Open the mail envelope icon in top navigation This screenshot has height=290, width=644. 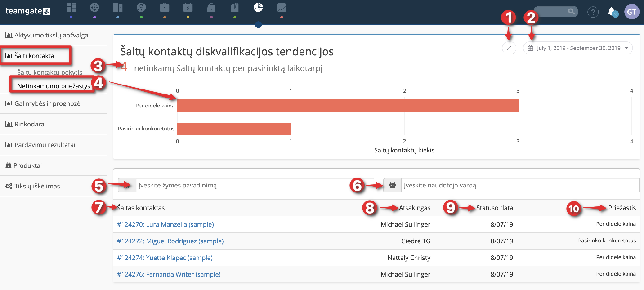(282, 7)
